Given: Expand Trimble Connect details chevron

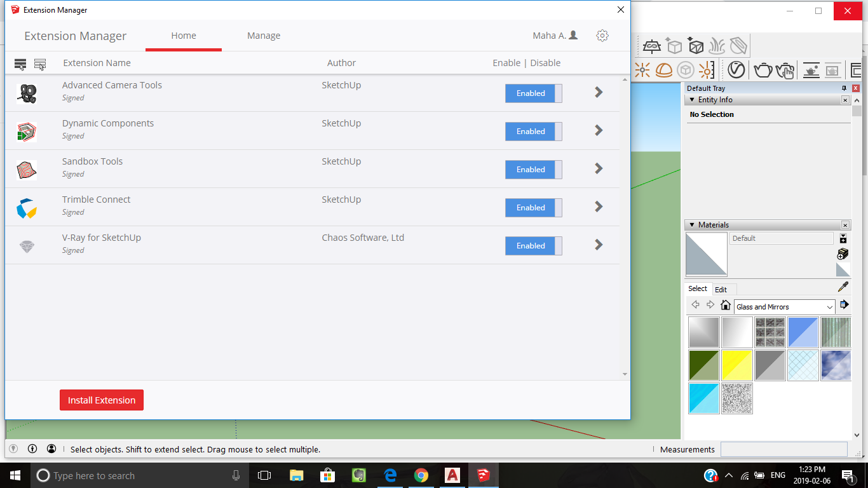Looking at the screenshot, I should pyautogui.click(x=599, y=207).
